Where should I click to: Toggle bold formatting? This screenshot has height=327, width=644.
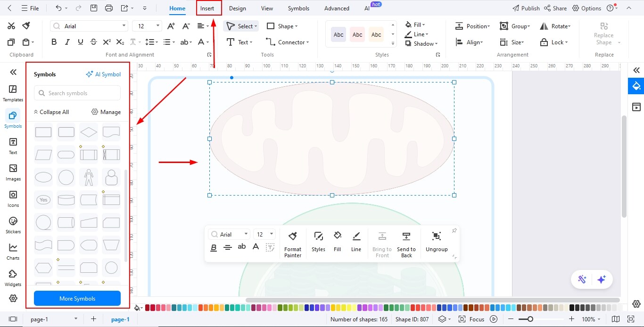(x=54, y=41)
